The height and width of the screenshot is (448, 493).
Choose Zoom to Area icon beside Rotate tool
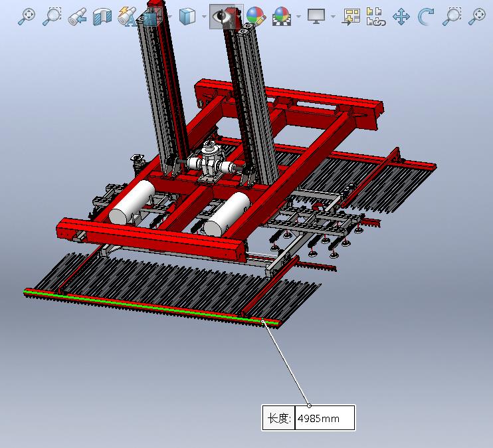tap(452, 17)
